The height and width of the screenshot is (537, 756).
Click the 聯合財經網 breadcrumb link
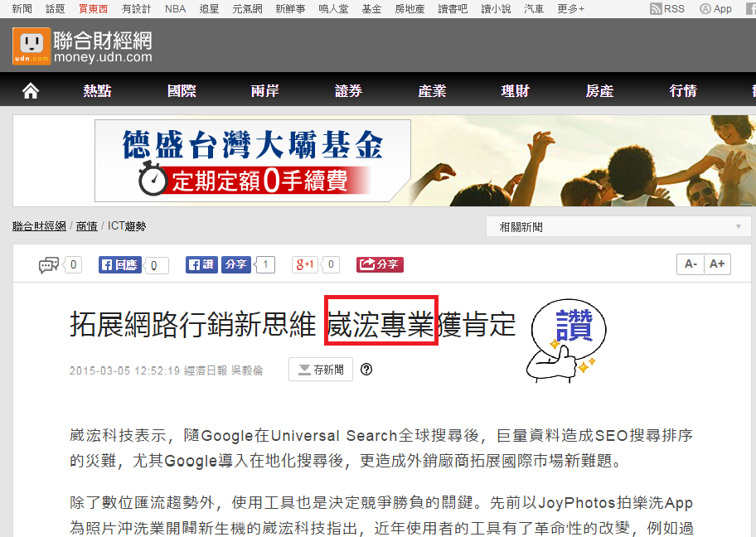(39, 226)
